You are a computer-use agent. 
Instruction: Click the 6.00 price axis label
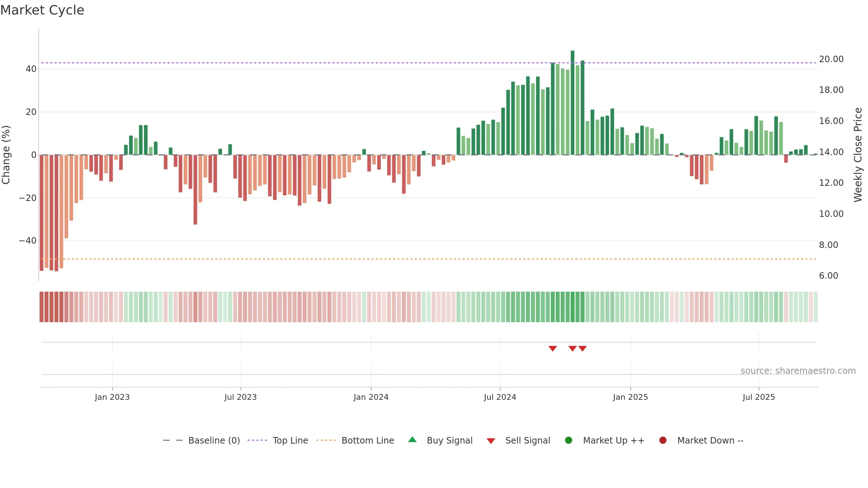[x=829, y=276]
